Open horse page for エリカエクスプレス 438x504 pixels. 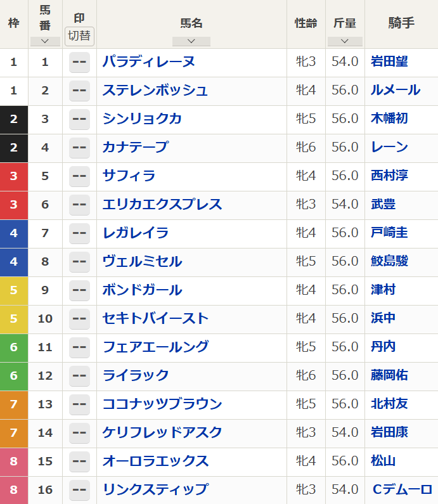point(162,204)
